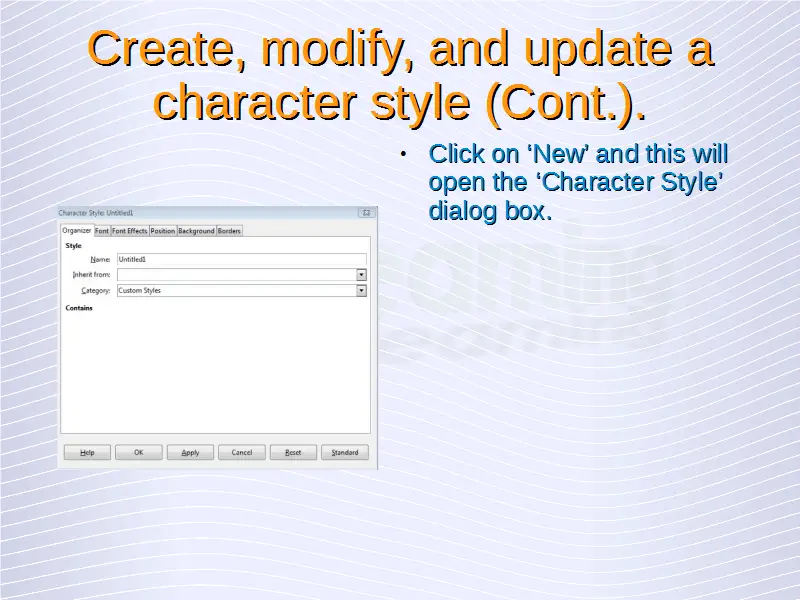This screenshot has height=600, width=800.
Task: Switch to the Organizer tab
Action: (x=77, y=231)
